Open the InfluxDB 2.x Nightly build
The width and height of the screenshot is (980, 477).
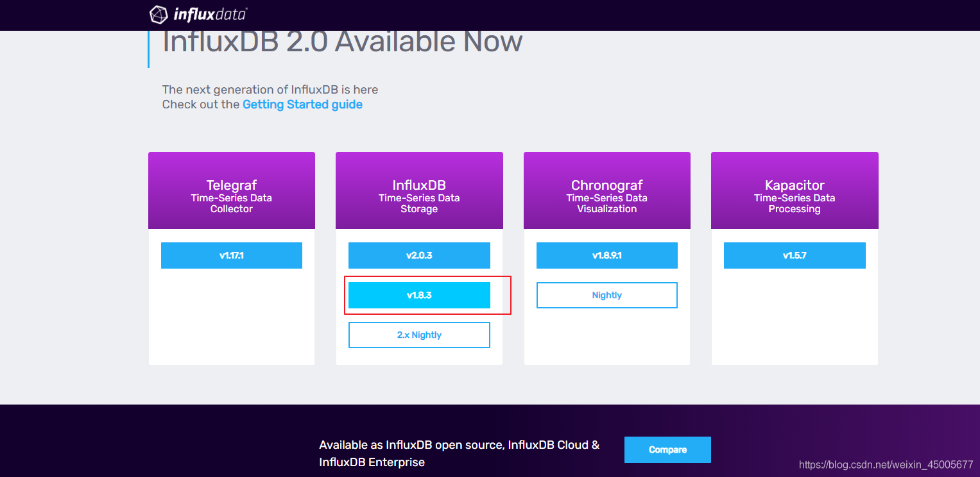(419, 335)
